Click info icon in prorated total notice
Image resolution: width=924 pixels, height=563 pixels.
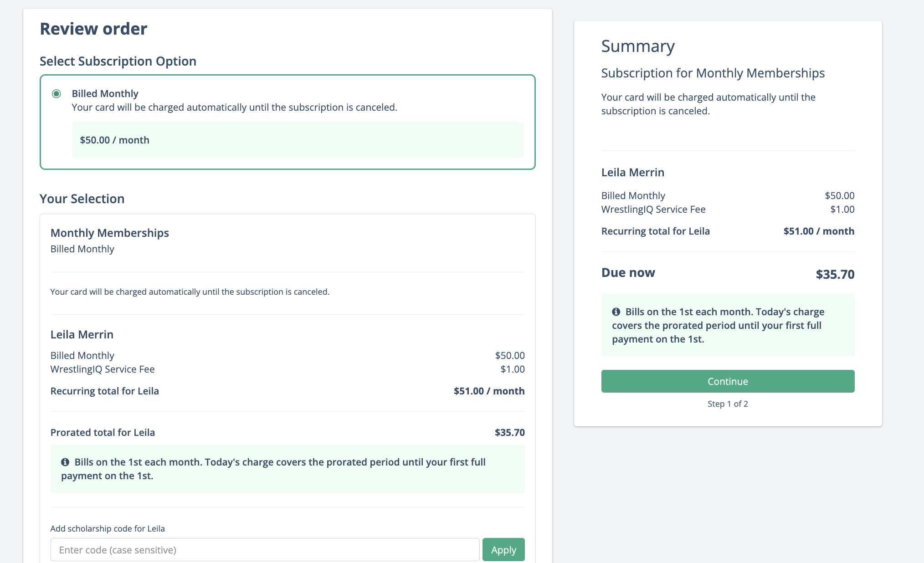tap(65, 462)
